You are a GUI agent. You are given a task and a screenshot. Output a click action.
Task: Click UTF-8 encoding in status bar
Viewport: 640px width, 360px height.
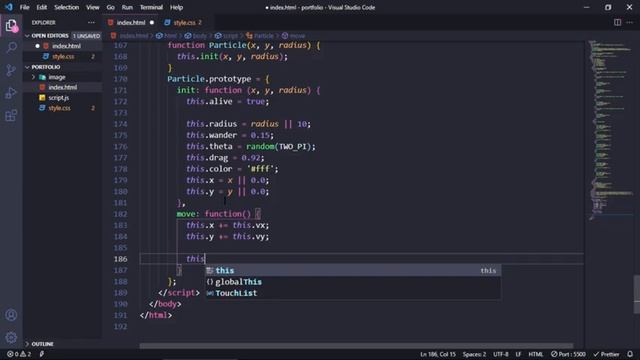[500, 354]
